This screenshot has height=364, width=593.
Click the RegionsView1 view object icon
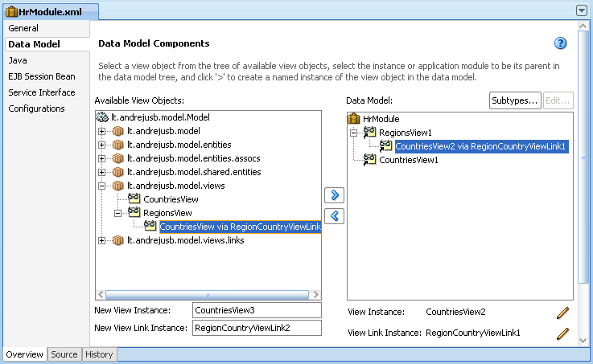pyautogui.click(x=369, y=132)
